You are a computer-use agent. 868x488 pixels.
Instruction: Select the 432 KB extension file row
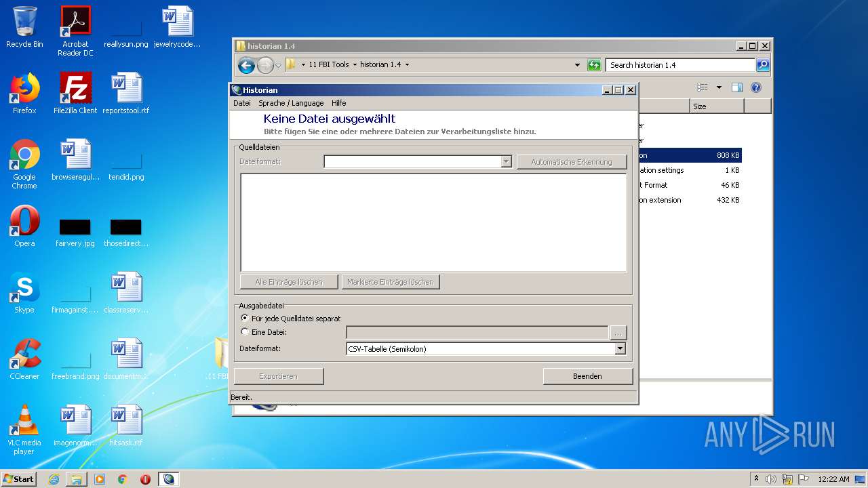690,200
